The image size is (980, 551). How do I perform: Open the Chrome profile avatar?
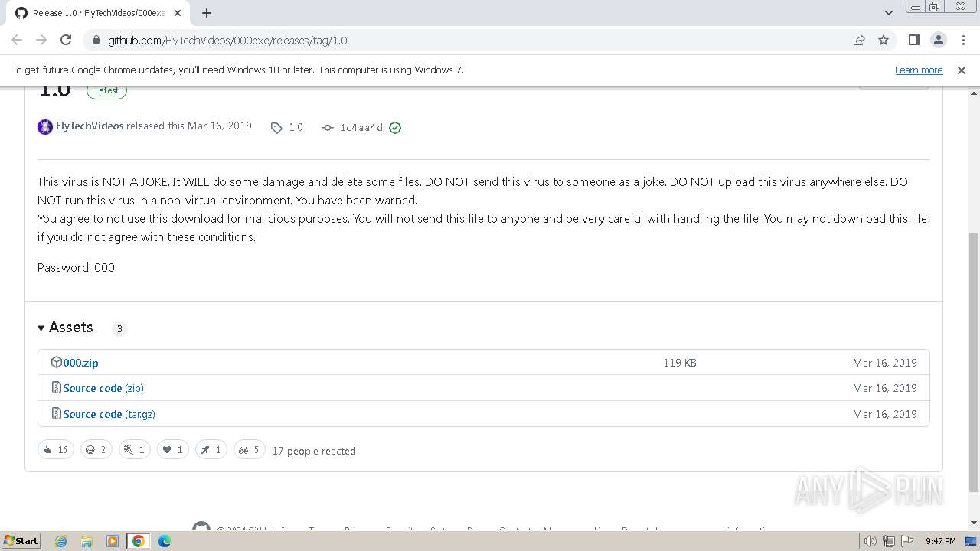click(x=938, y=40)
